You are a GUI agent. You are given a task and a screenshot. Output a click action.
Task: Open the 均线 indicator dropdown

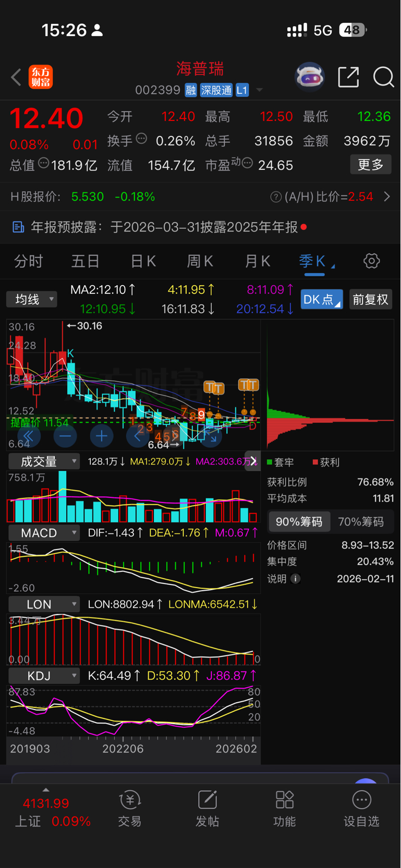click(32, 299)
